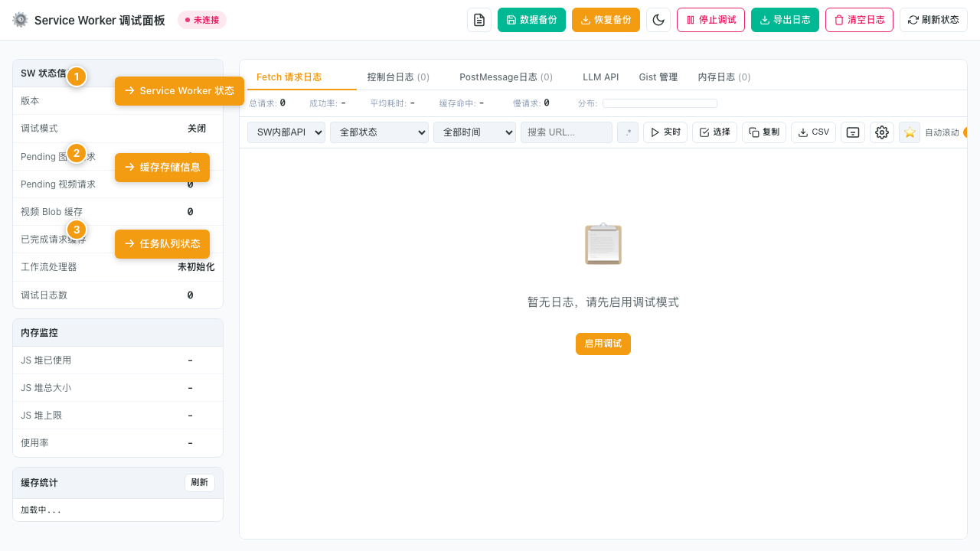Open the SW内部API filter dropdown

[x=286, y=132]
